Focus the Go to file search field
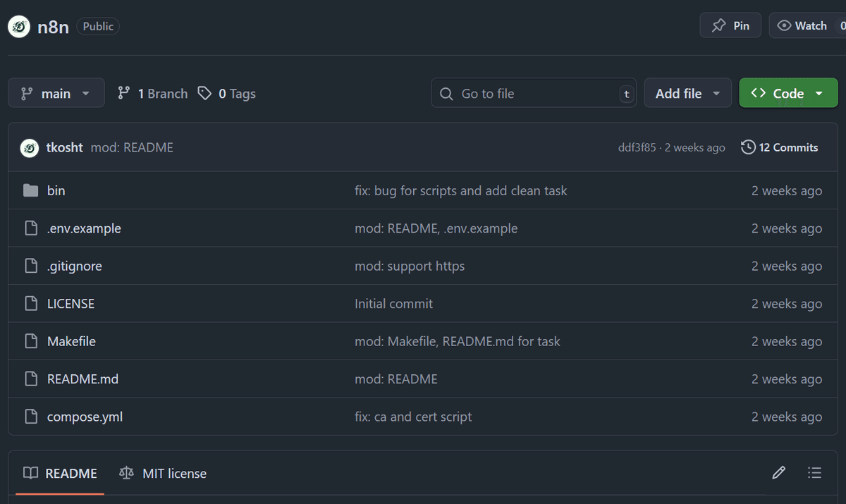The height and width of the screenshot is (504, 846). [x=534, y=93]
